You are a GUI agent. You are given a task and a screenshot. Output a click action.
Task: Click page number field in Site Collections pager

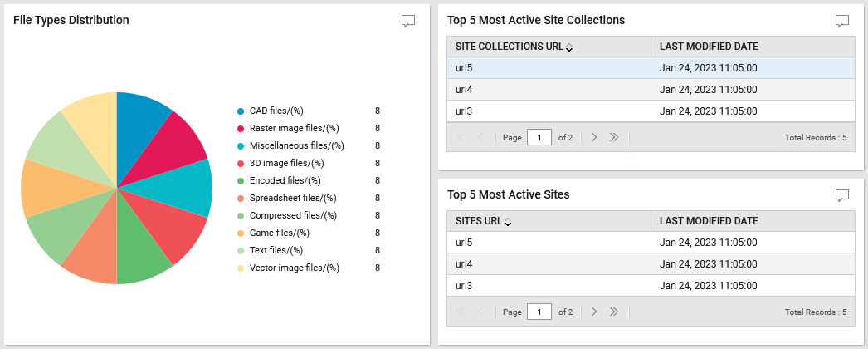coord(539,137)
